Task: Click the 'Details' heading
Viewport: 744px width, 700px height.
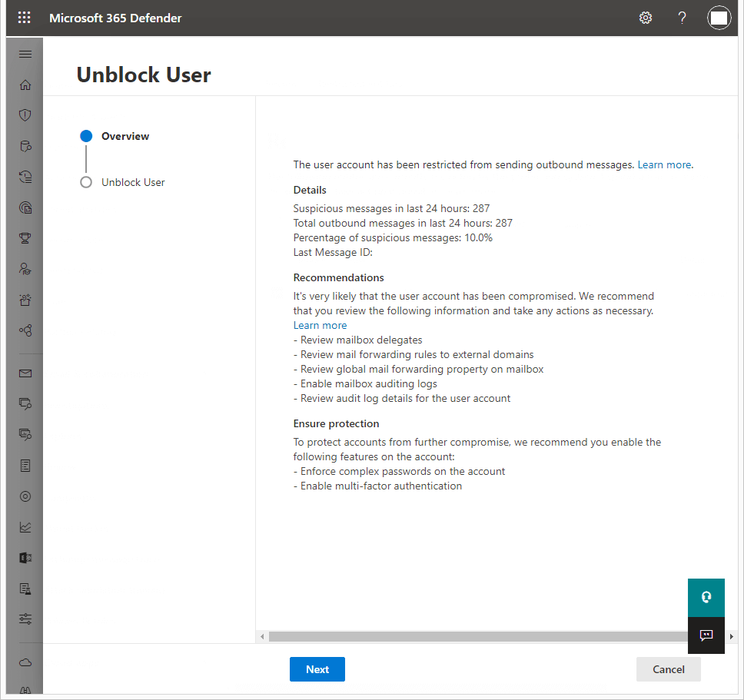Action: coord(310,191)
